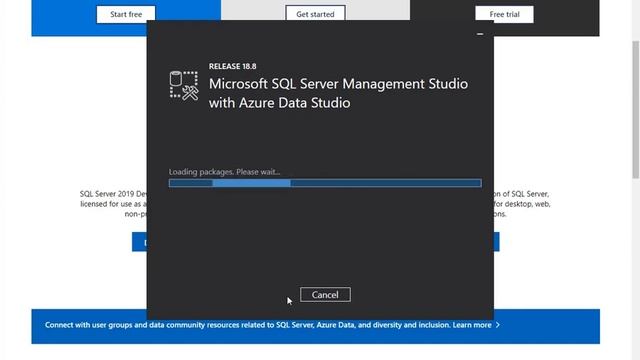Image resolution: width=640 pixels, height=360 pixels.
Task: Click the 'with Azure Data Studio' subtitle
Action: click(x=280, y=102)
